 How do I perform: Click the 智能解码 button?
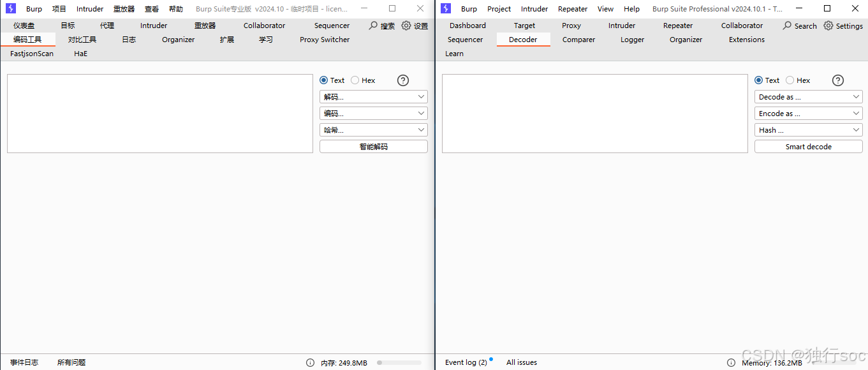(374, 147)
